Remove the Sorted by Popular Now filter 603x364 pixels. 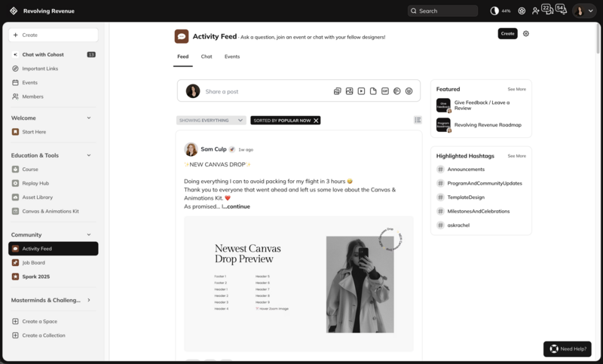coord(317,120)
